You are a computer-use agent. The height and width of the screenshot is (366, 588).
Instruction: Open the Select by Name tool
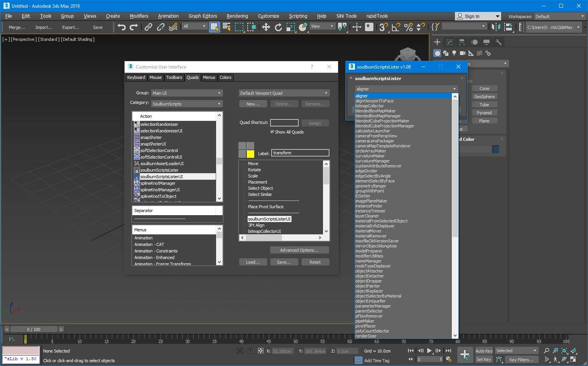(x=227, y=27)
